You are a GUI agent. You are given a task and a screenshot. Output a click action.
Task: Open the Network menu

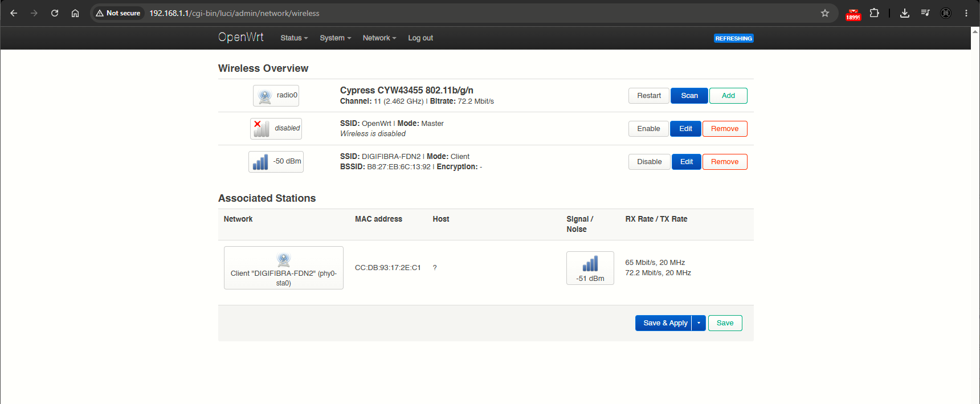coord(379,38)
